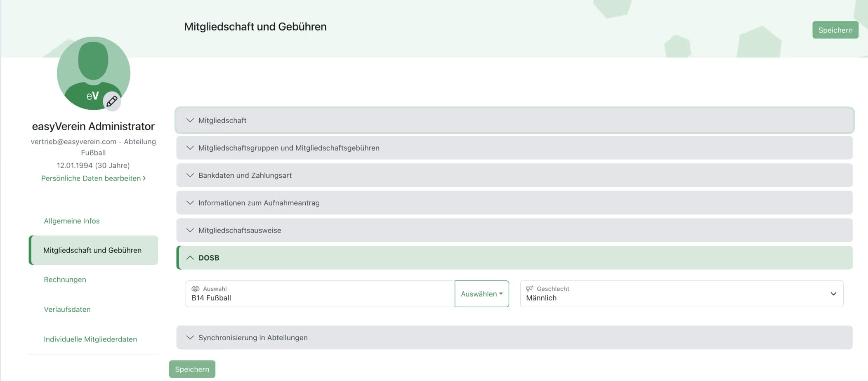Image resolution: width=868 pixels, height=381 pixels.
Task: Expand the Mitgliedschaft section
Action: click(x=514, y=120)
